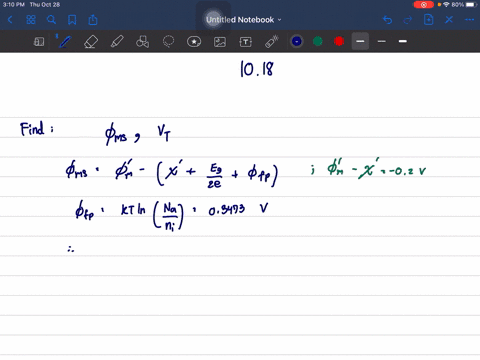The height and width of the screenshot is (360, 480).
Task: Select the Shapes tool
Action: (142, 42)
